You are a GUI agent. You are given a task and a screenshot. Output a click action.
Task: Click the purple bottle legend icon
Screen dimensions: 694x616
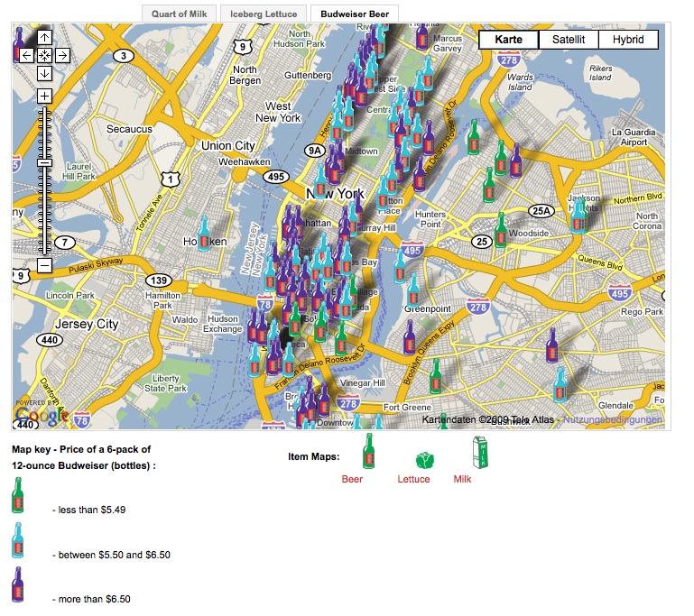pyautogui.click(x=17, y=584)
